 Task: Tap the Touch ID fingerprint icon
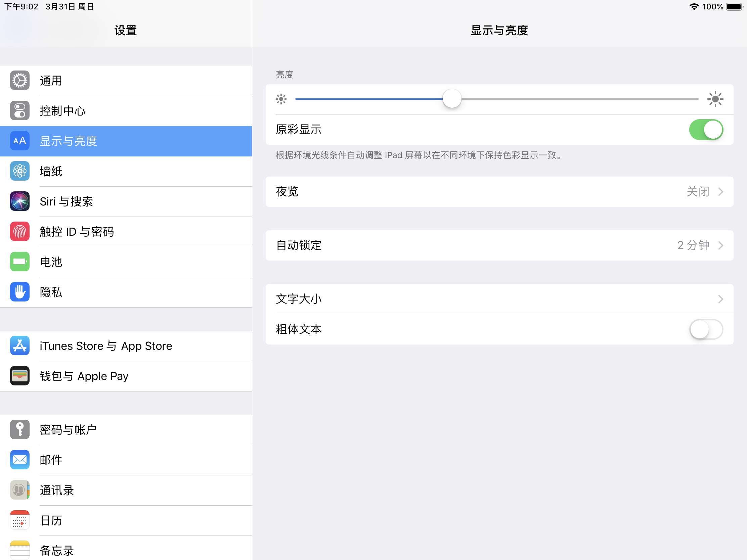19,232
